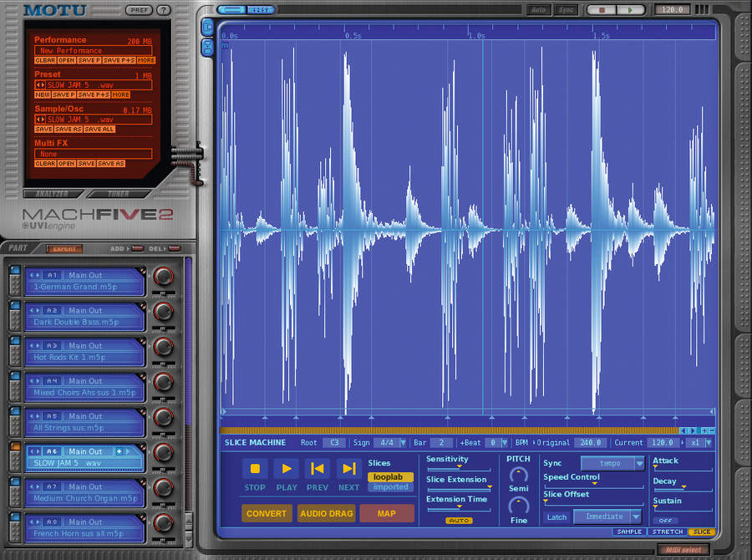752x560 pixels.
Task: Click the AUDIO DRAG button
Action: pos(326,513)
